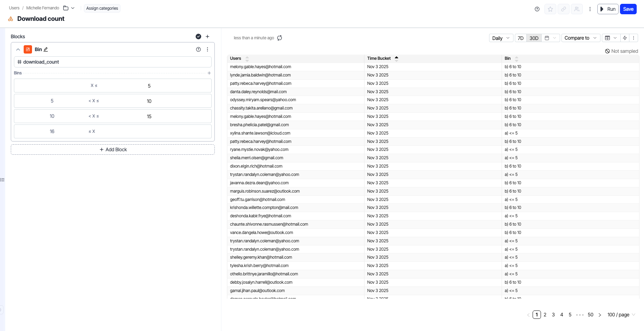Screen dimensions: 644x331
Task: Add a new bin with plus icon
Action: click(x=209, y=73)
